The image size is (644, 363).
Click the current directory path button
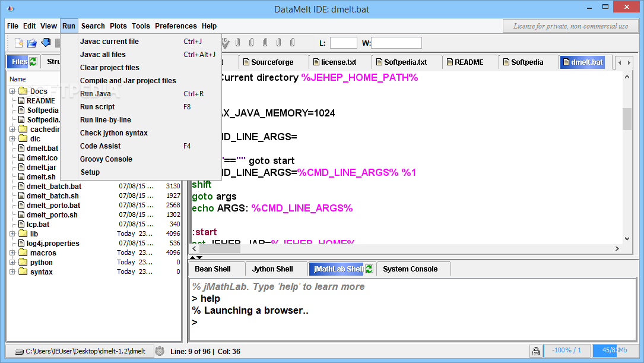click(81, 351)
